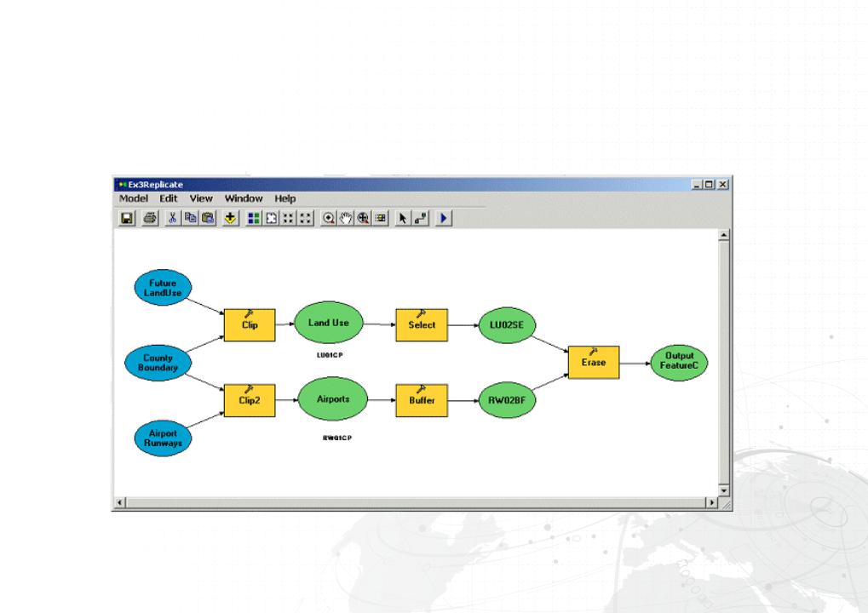Click the Ex3Replicate title bar icon
This screenshot has height=613, width=868.
point(123,184)
